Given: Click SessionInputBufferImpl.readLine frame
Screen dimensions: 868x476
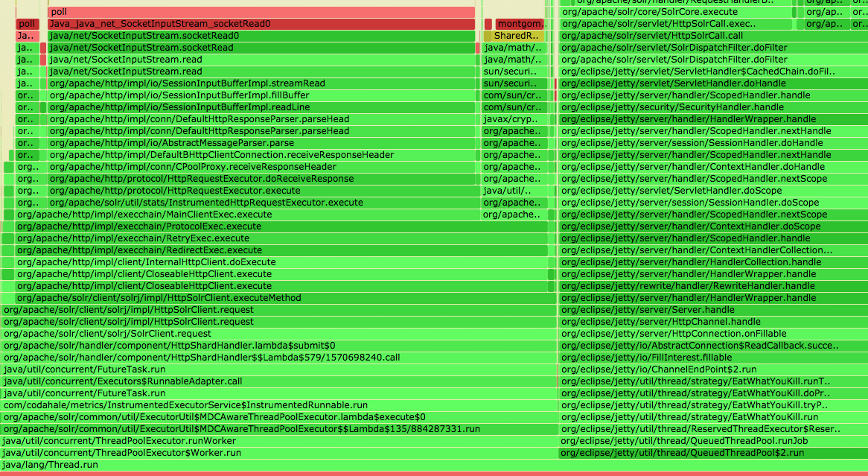Looking at the screenshot, I should 261,107.
